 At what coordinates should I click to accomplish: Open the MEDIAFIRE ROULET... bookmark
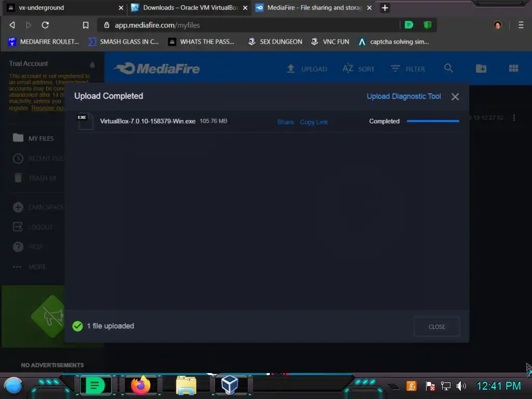(x=44, y=42)
